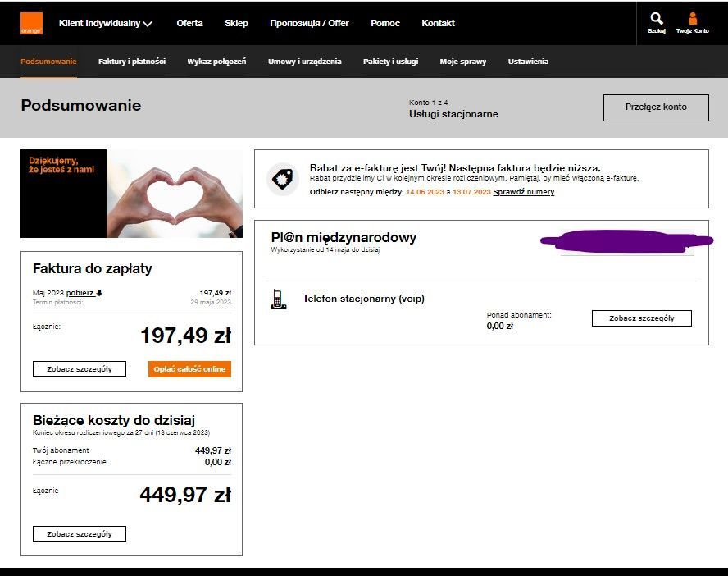The height and width of the screenshot is (576, 728).
Task: Click the discount tag icon
Action: (x=283, y=179)
